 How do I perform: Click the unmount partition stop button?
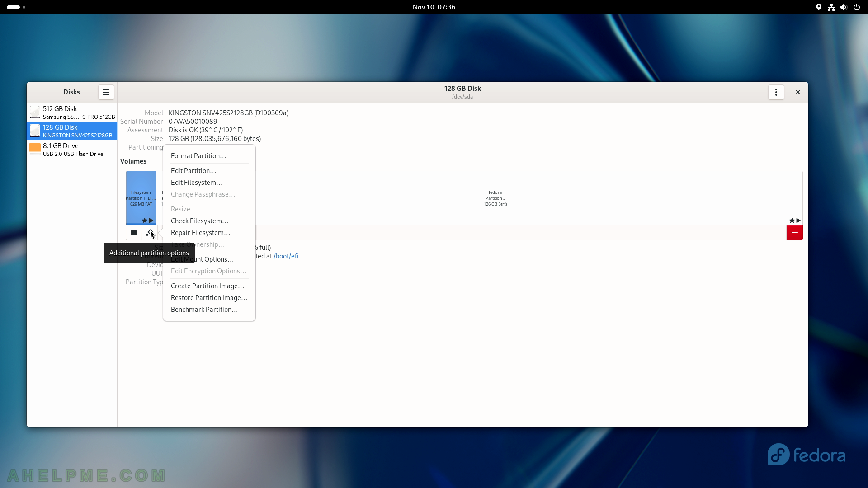(x=134, y=233)
